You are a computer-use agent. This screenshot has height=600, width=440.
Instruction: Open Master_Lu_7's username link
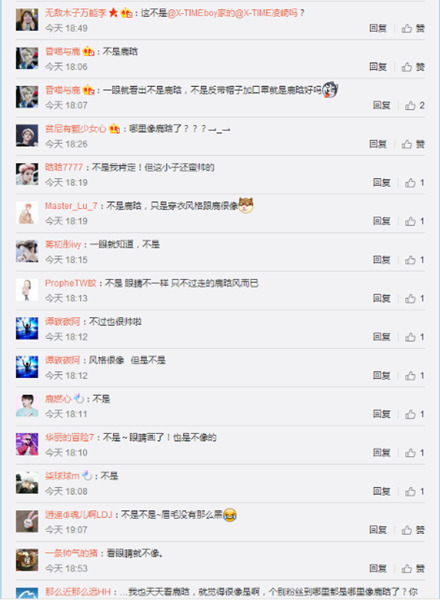click(71, 206)
